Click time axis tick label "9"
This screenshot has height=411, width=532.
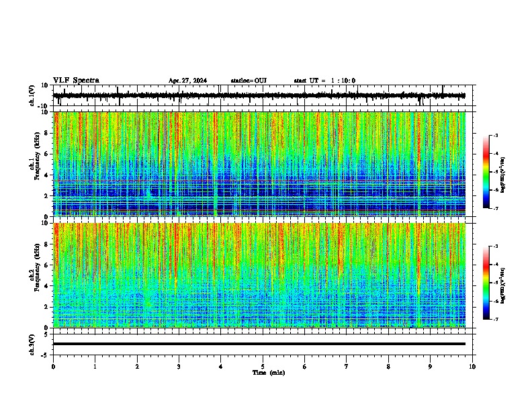tap(430, 367)
